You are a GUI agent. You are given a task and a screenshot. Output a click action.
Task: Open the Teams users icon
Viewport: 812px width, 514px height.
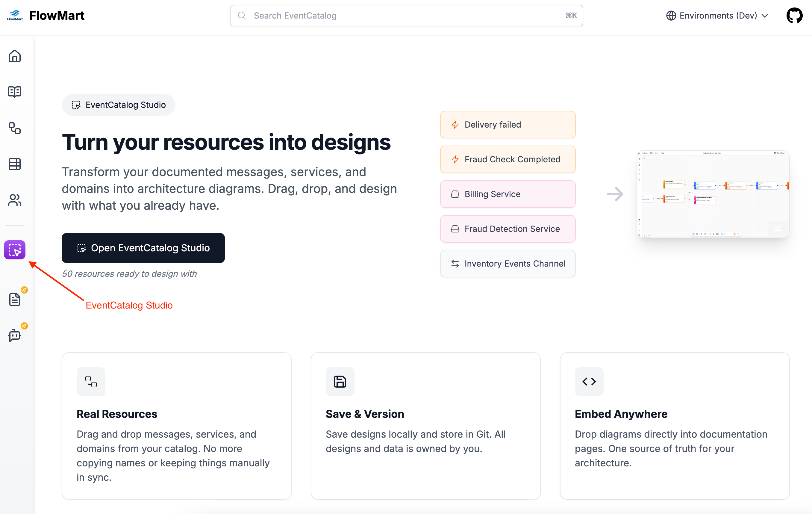[14, 201]
